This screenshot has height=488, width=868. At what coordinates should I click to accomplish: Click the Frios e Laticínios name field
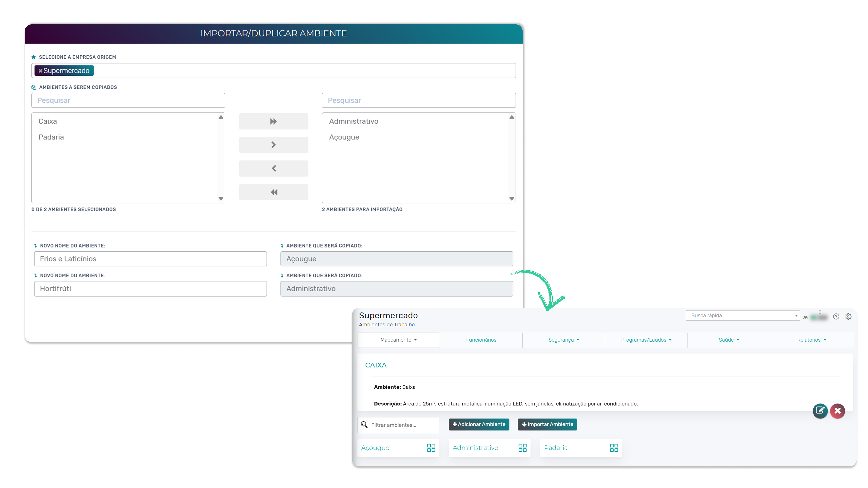point(150,259)
